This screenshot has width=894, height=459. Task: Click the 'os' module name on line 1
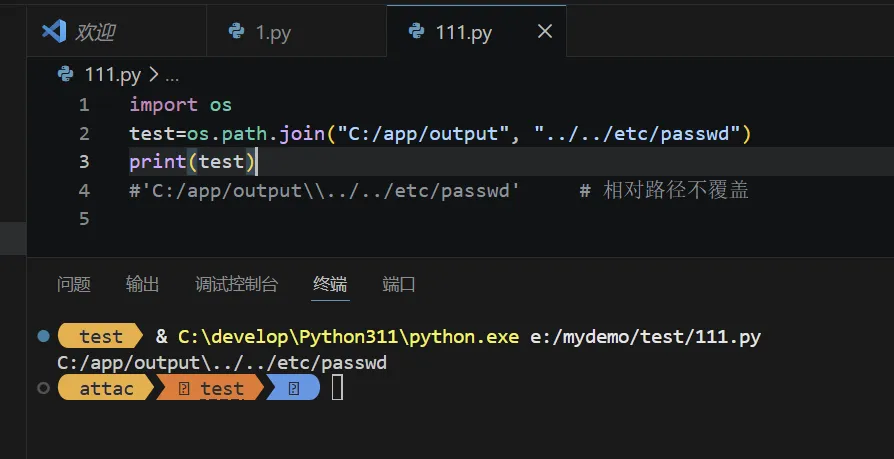pos(221,105)
